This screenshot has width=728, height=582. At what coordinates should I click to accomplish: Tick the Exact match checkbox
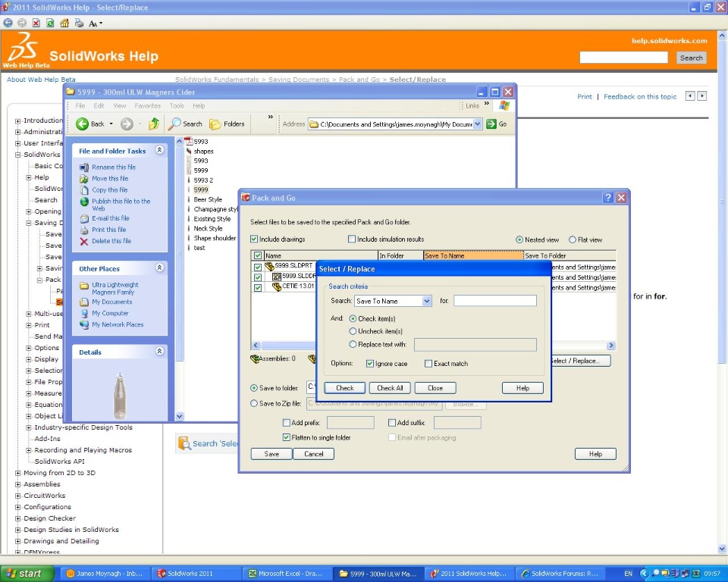(428, 364)
